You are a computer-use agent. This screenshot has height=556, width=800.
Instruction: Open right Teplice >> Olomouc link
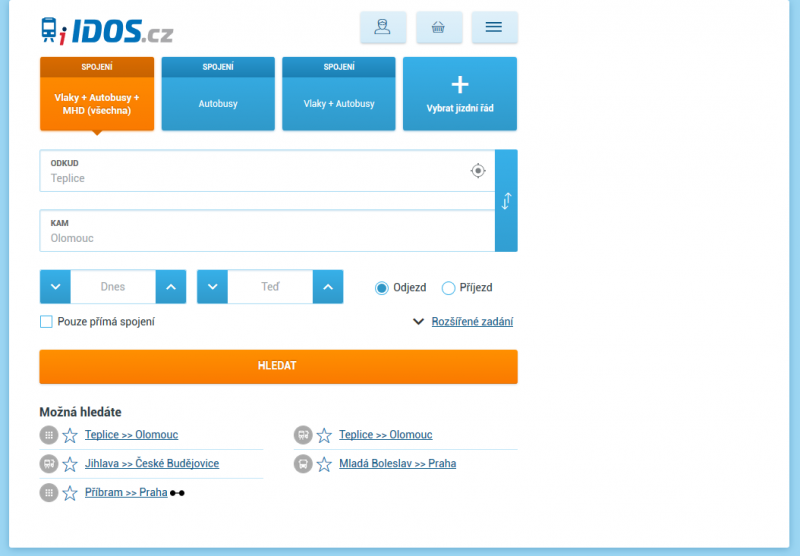click(x=386, y=435)
